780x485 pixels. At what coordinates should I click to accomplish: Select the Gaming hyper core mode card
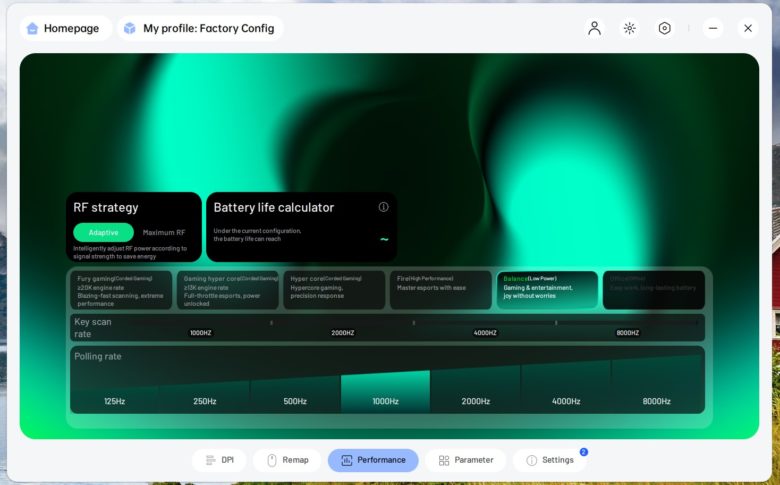(228, 290)
